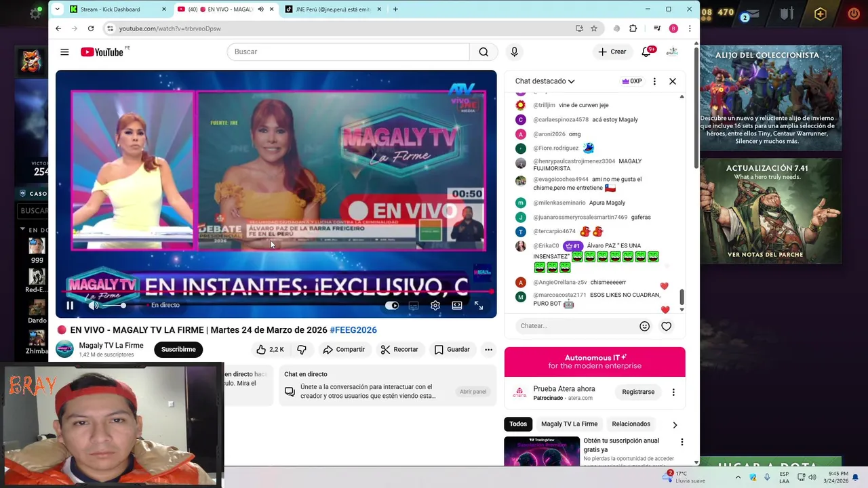Bookmark this page with the star icon
This screenshot has width=868, height=488.
(594, 28)
